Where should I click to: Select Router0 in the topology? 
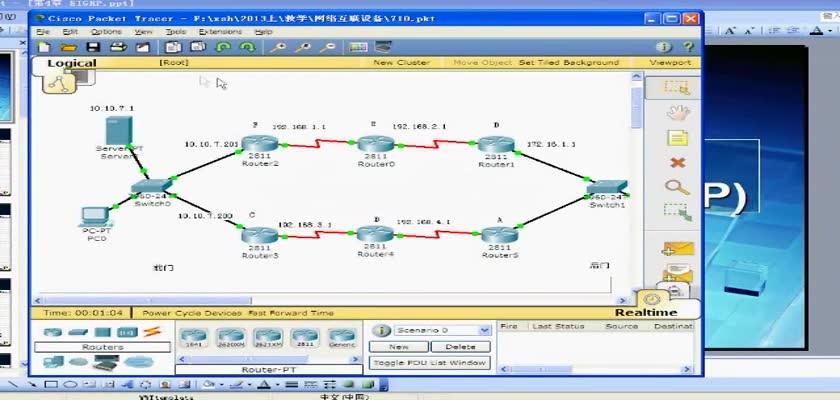[x=376, y=144]
